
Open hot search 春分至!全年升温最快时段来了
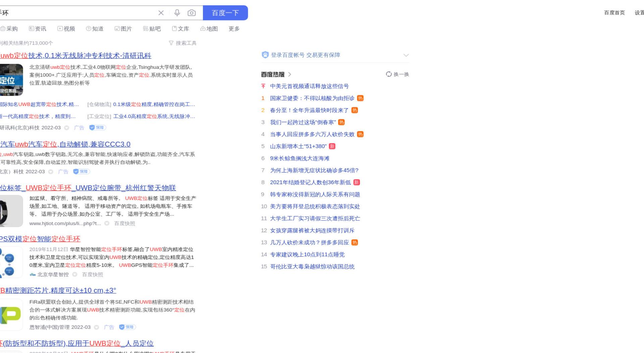tap(309, 110)
